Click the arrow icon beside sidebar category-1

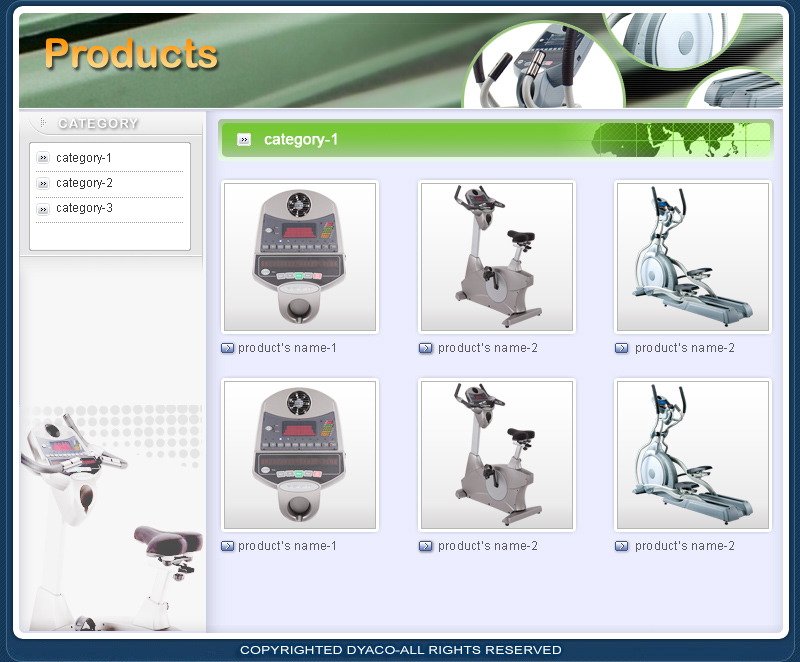(43, 158)
